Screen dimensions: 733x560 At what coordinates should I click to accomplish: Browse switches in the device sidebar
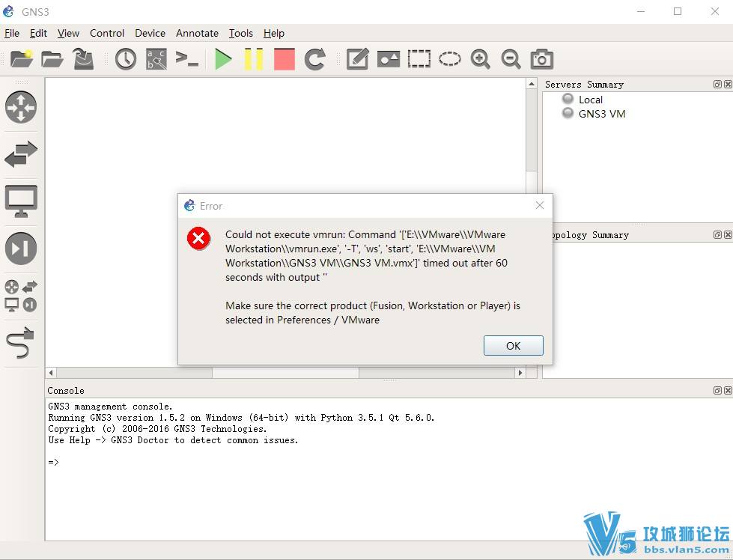pyautogui.click(x=21, y=154)
